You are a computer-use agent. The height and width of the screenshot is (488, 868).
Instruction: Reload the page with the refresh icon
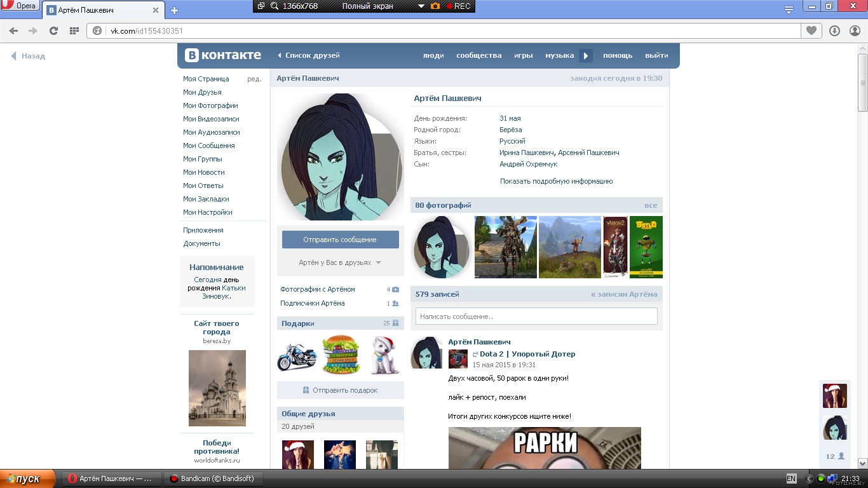tap(53, 30)
